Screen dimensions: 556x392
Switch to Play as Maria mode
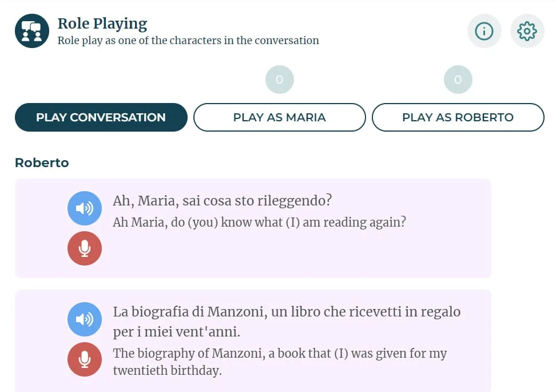pyautogui.click(x=279, y=117)
